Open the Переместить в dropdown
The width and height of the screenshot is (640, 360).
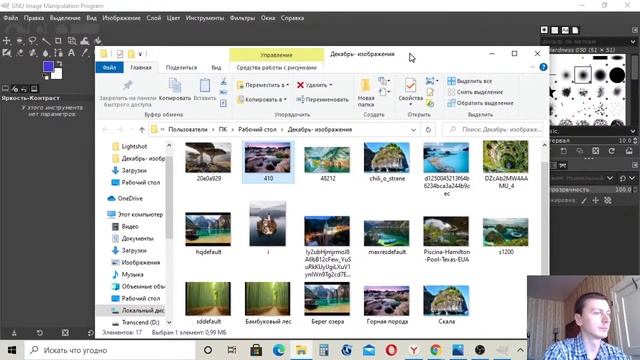coord(262,85)
